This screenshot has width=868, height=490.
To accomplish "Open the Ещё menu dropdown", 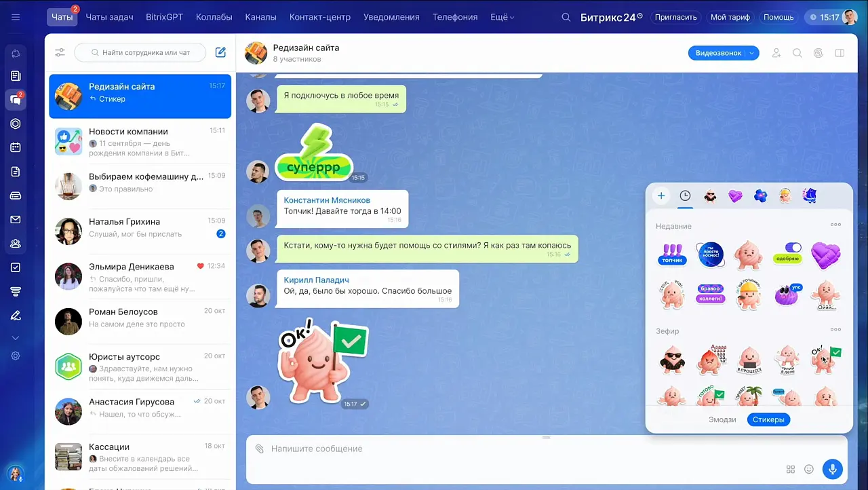I will tap(502, 17).
